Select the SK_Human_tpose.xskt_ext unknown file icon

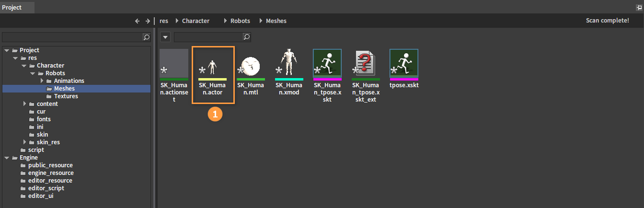coord(366,64)
